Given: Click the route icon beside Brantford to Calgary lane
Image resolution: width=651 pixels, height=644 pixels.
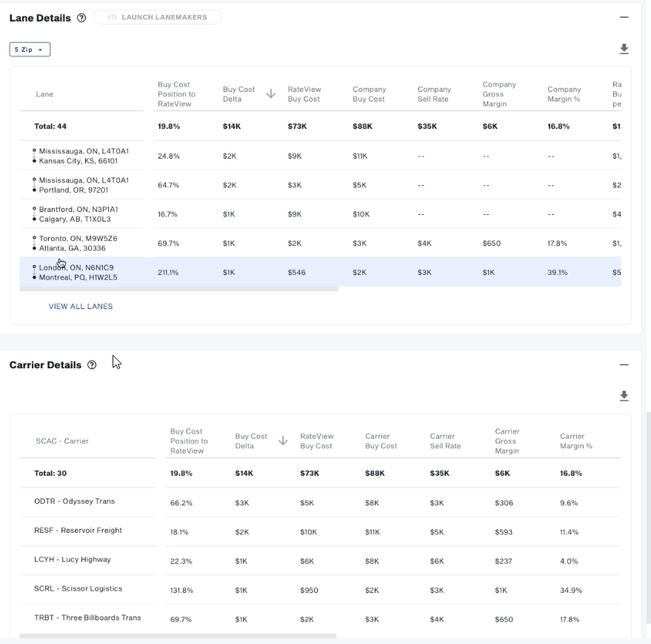Looking at the screenshot, I should 34,214.
